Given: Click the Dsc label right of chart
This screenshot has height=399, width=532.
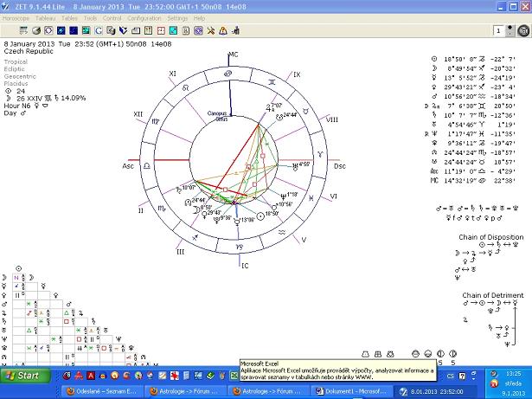Looking at the screenshot, I should click(x=340, y=166).
